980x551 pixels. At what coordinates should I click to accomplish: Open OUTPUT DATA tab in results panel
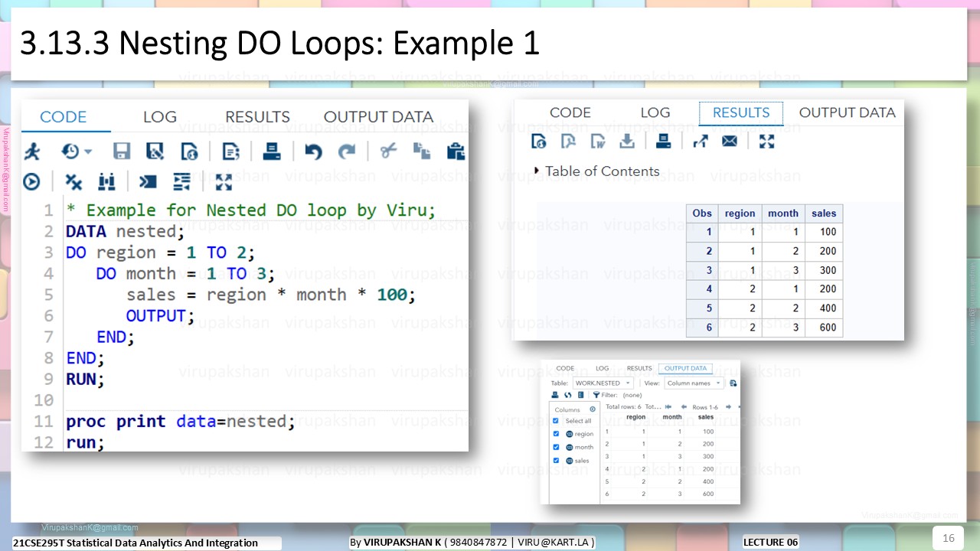tap(847, 112)
